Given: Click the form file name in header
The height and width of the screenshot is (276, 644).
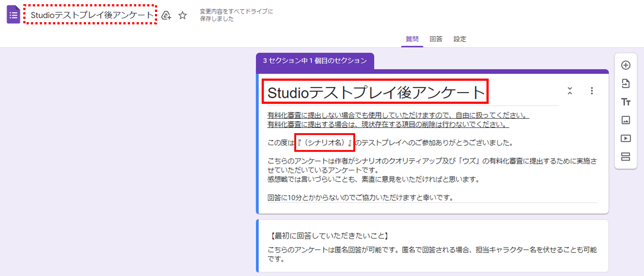Looking at the screenshot, I should 91,15.
